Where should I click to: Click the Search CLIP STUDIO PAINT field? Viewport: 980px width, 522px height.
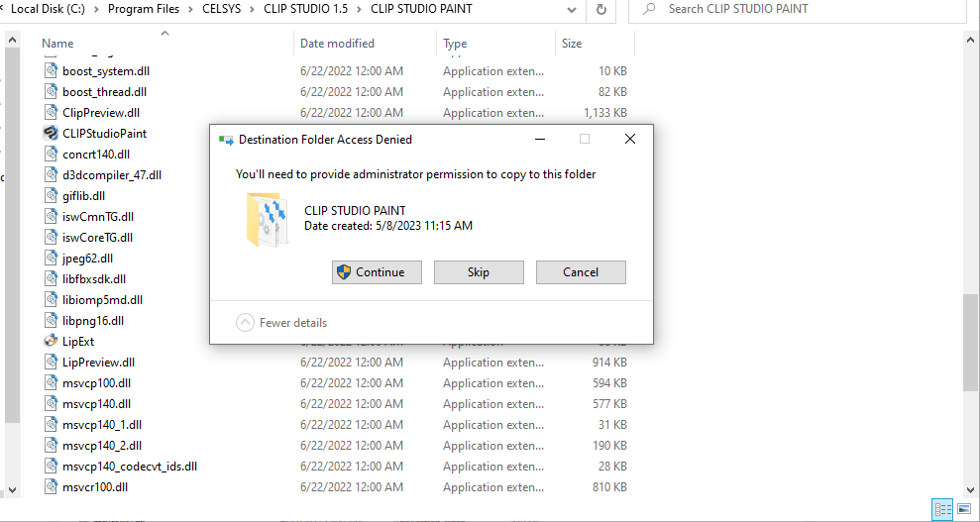[x=797, y=9]
